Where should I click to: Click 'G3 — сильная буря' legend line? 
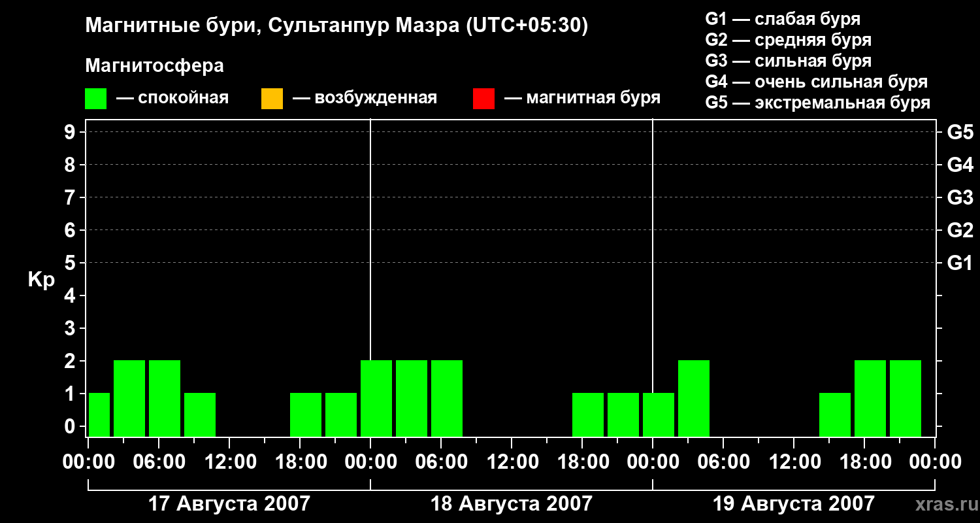coord(788,61)
